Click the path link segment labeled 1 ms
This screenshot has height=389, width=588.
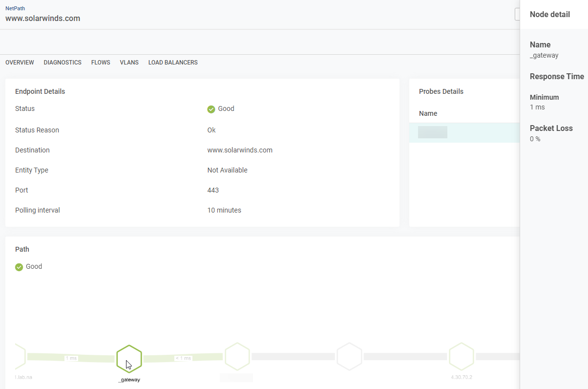(x=71, y=358)
